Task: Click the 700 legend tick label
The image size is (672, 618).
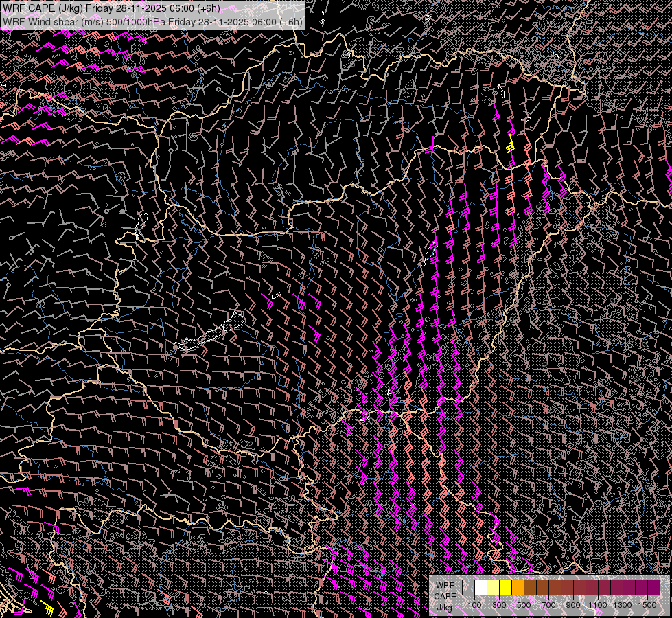Action: coord(548,605)
